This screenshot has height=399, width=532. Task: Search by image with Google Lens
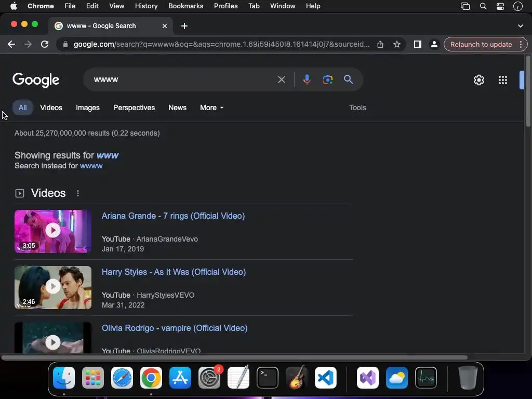point(327,79)
